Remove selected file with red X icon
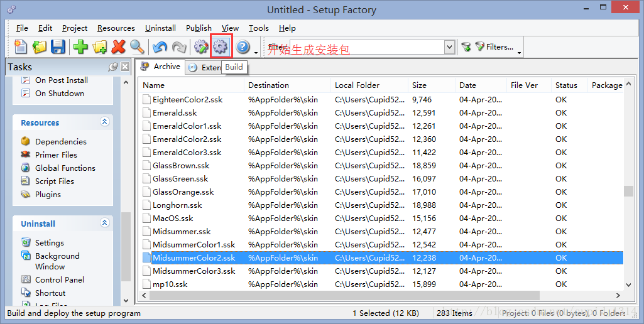Viewport: 644px width, 324px height. (118, 47)
